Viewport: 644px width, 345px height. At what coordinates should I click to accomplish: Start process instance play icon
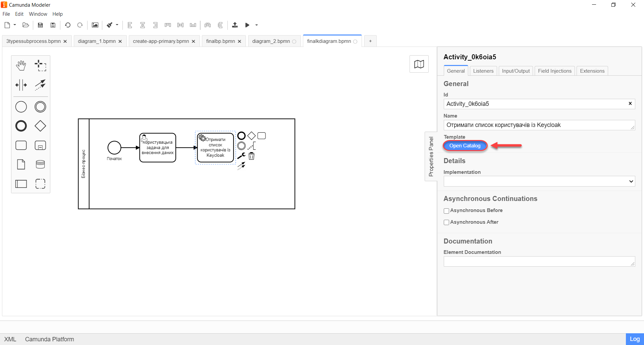tap(247, 25)
